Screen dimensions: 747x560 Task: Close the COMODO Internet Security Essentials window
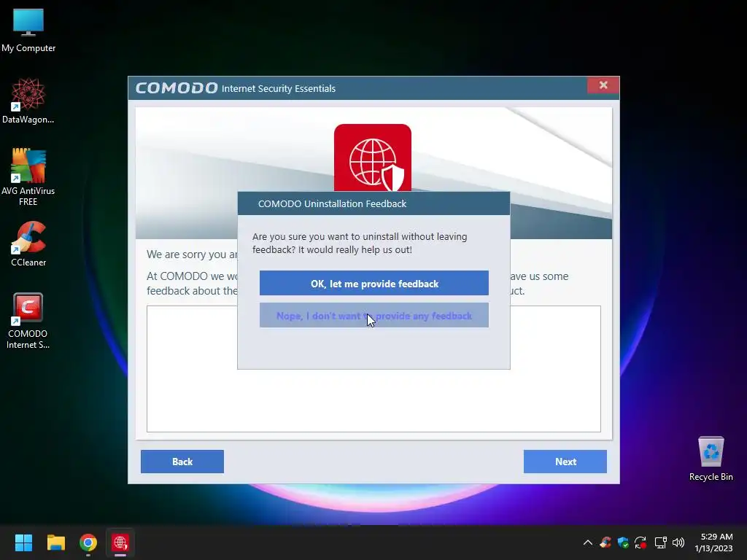point(603,85)
